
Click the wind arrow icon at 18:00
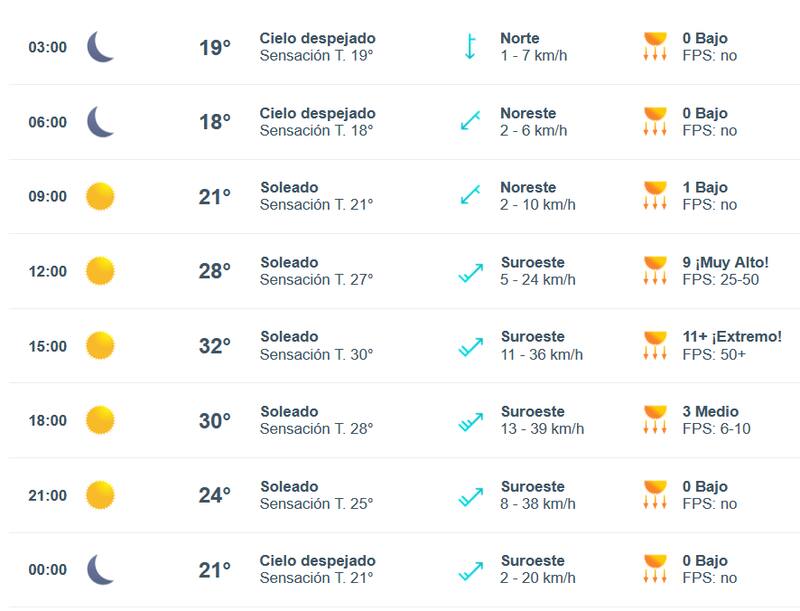470,421
